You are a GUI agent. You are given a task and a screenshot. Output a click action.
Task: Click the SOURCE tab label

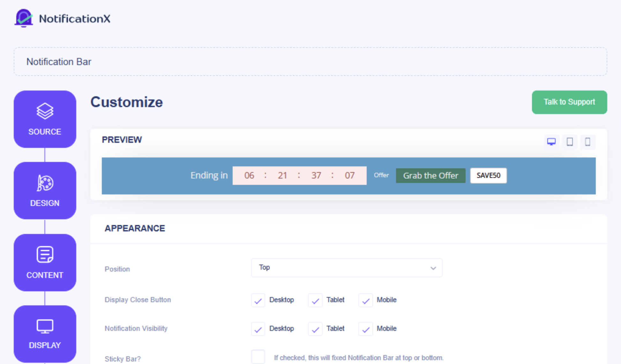click(x=45, y=132)
